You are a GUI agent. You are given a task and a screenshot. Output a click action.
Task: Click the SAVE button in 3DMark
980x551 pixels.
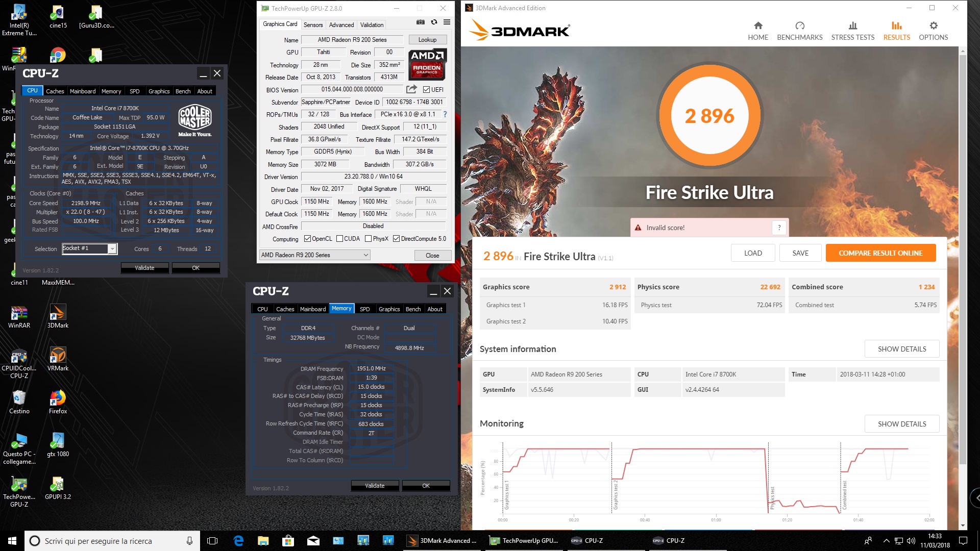coord(800,253)
